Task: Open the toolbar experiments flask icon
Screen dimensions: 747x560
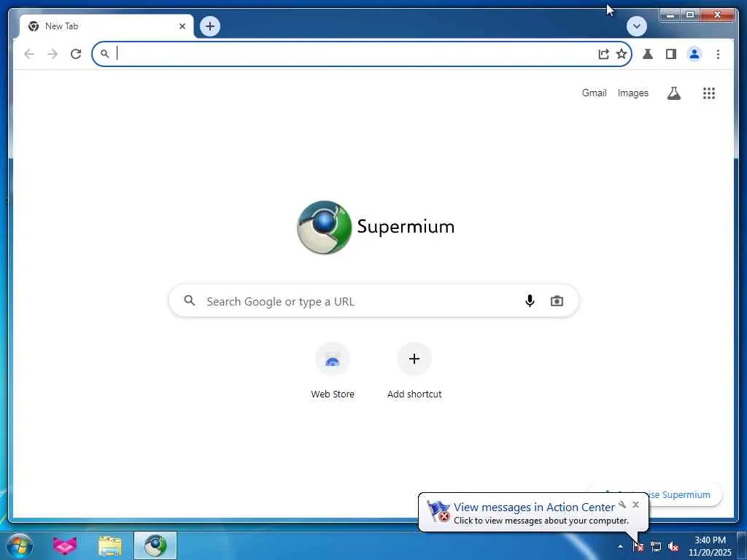Action: [x=648, y=54]
